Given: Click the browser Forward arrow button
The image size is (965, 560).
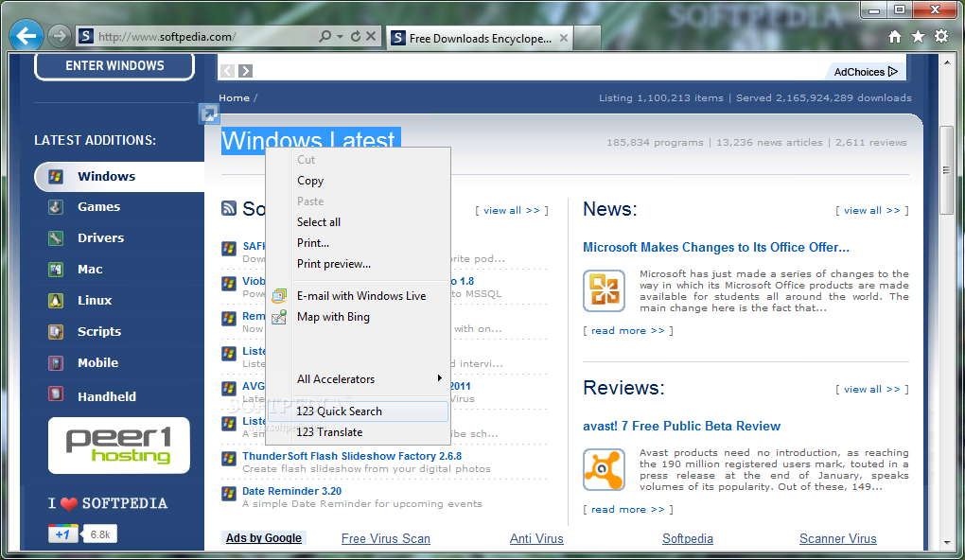Looking at the screenshot, I should pos(59,36).
